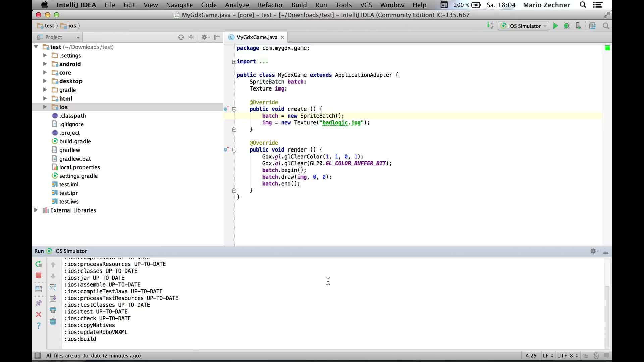
Task: Hide the Run tool window
Action: click(606, 251)
